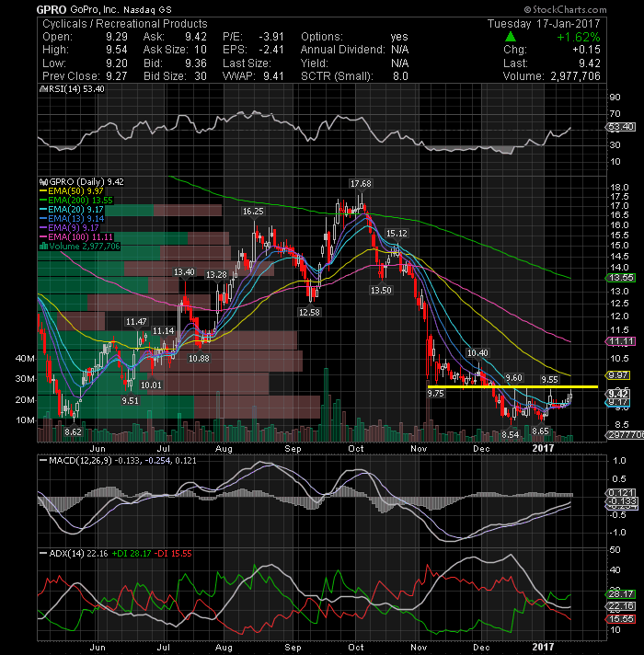
Task: Click the 17.68 peak price label
Action: 361,183
